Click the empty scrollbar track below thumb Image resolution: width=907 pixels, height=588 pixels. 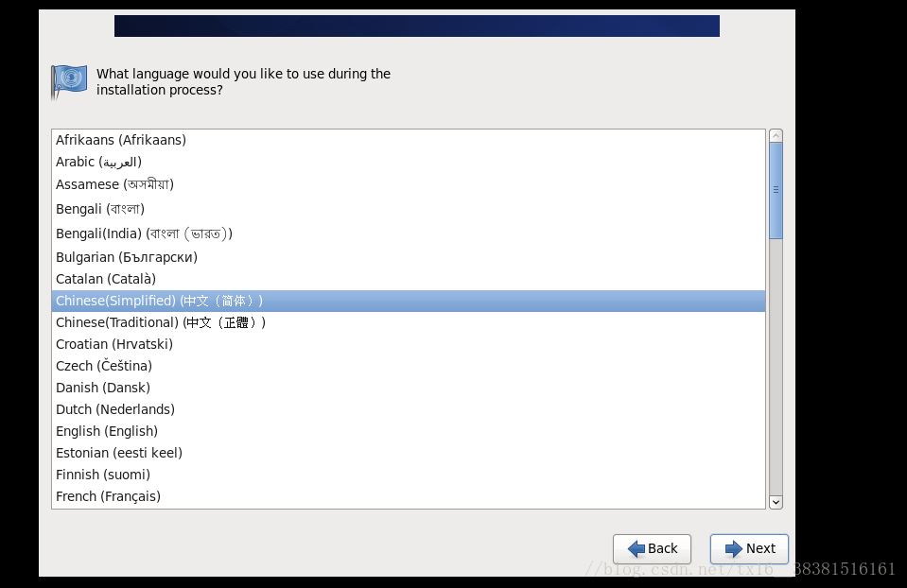click(776, 367)
